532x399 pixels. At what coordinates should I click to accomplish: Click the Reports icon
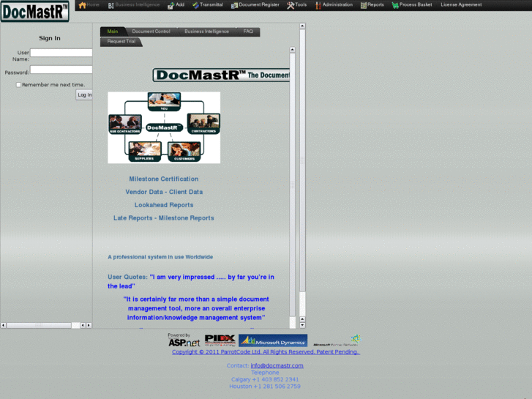point(364,5)
